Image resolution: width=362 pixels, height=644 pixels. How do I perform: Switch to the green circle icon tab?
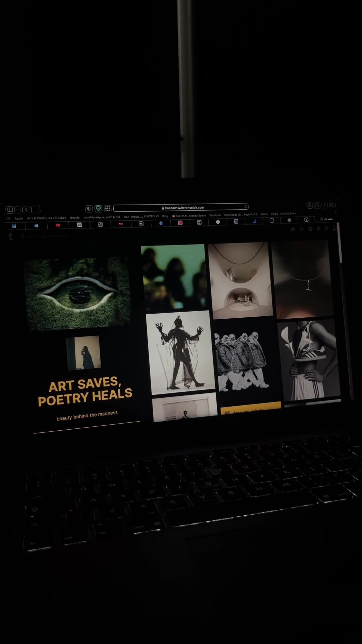point(289,220)
